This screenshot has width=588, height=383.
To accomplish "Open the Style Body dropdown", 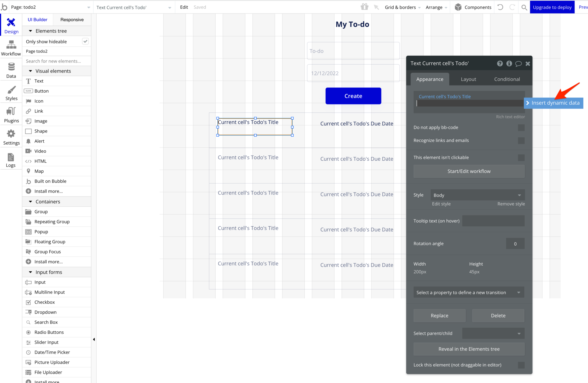I will [477, 195].
